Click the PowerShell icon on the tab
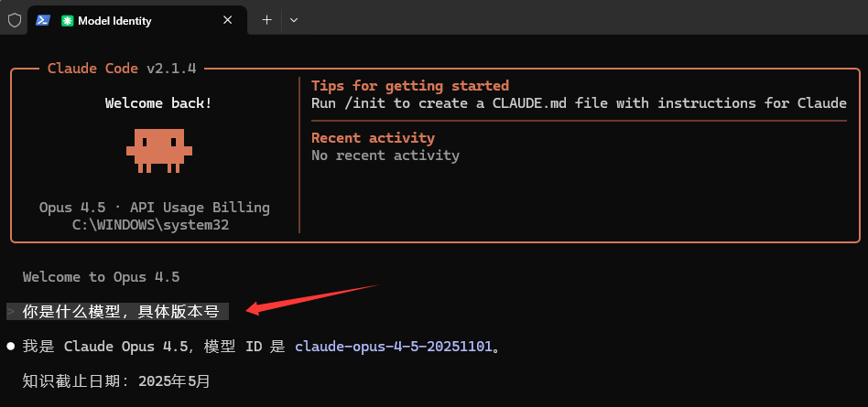Screen dimensions: 868x407 [x=43, y=20]
